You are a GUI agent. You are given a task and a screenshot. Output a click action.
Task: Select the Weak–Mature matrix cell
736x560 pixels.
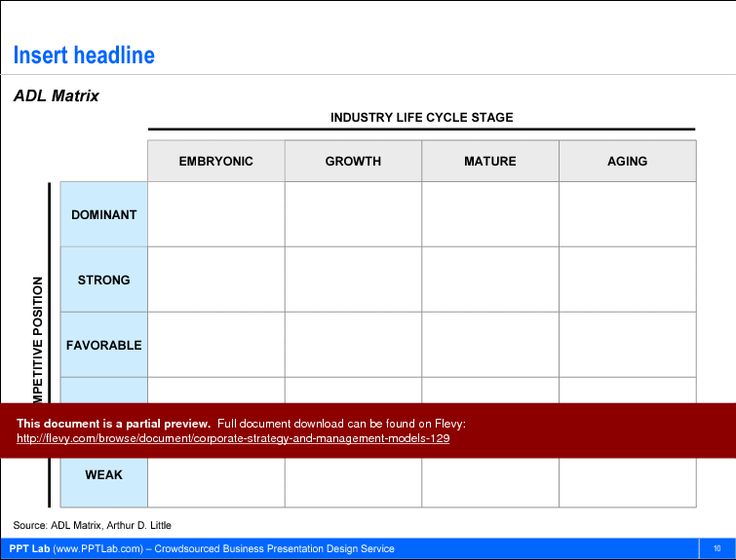click(x=490, y=483)
